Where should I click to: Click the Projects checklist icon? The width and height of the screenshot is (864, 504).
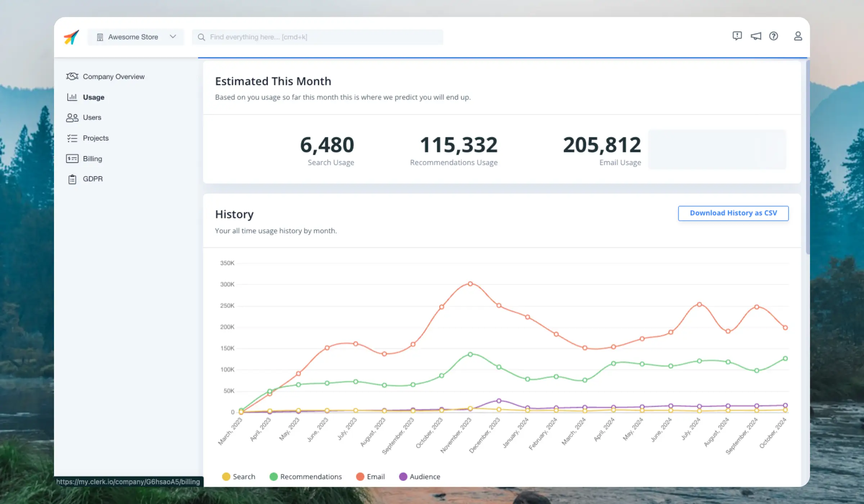pyautogui.click(x=72, y=138)
